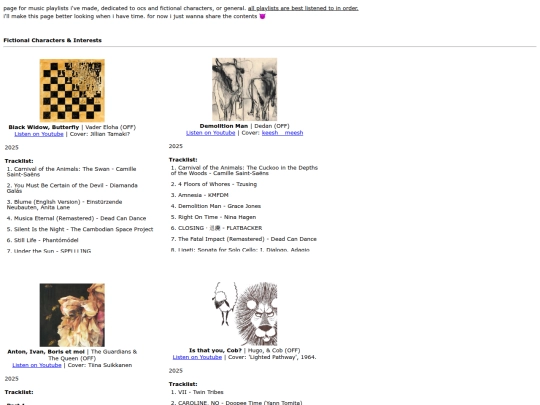The width and height of the screenshot is (540, 405).
Task: Click track '4 Floors of Whores - Tzusing'
Action: pos(214,184)
